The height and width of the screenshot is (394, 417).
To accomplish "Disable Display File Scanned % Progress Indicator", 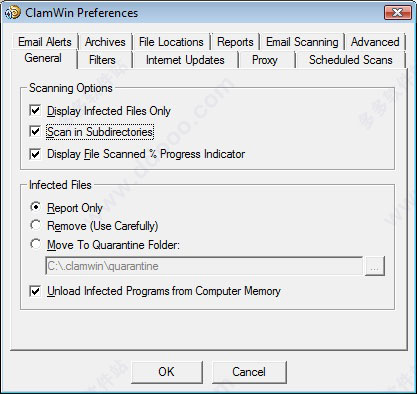I will [35, 154].
